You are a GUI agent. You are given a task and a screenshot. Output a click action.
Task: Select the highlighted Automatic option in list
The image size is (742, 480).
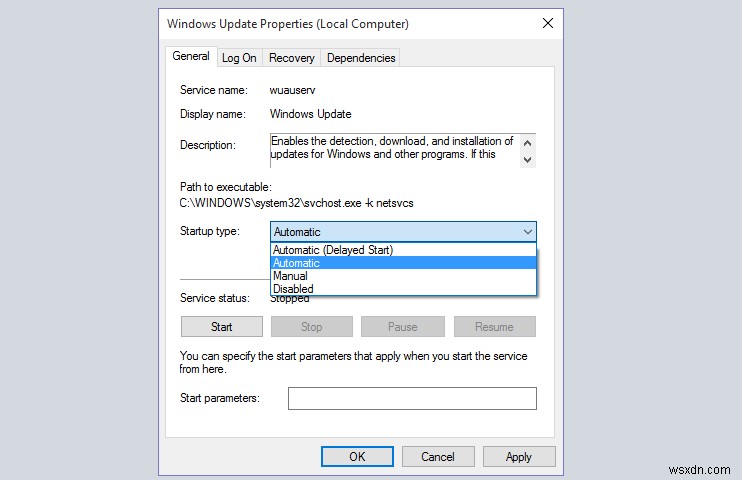(403, 263)
